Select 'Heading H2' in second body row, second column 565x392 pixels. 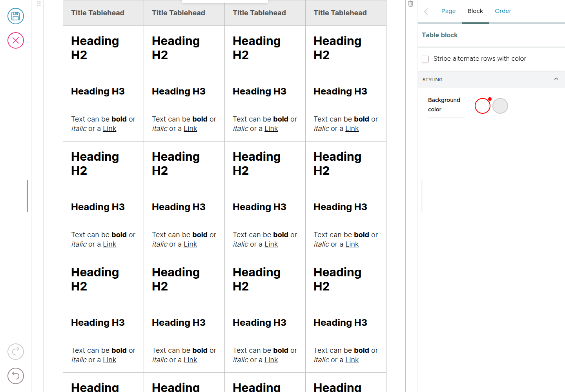[176, 163]
